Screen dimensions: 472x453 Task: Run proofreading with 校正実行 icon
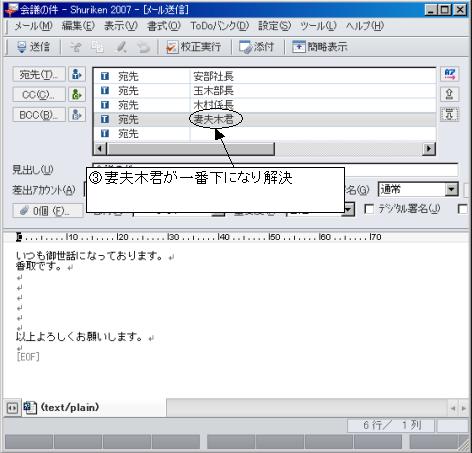172,47
